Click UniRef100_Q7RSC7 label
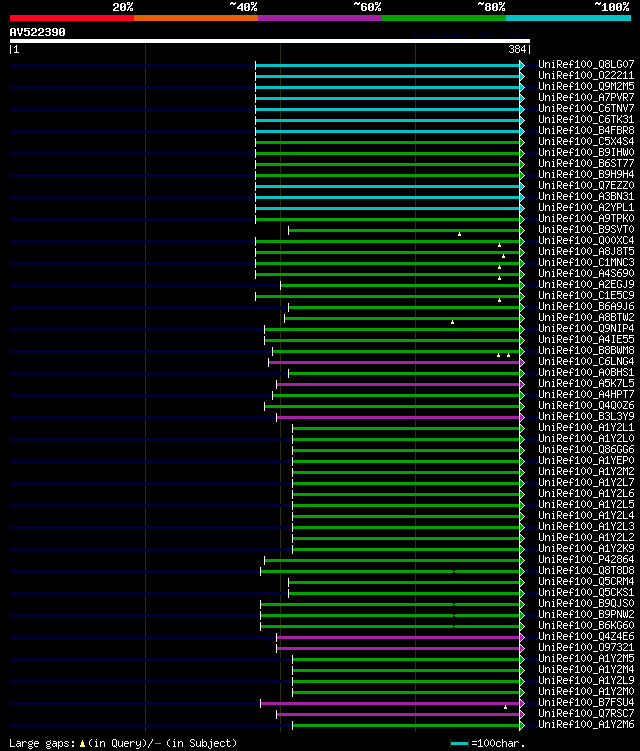The image size is (640, 751). (x=586, y=714)
